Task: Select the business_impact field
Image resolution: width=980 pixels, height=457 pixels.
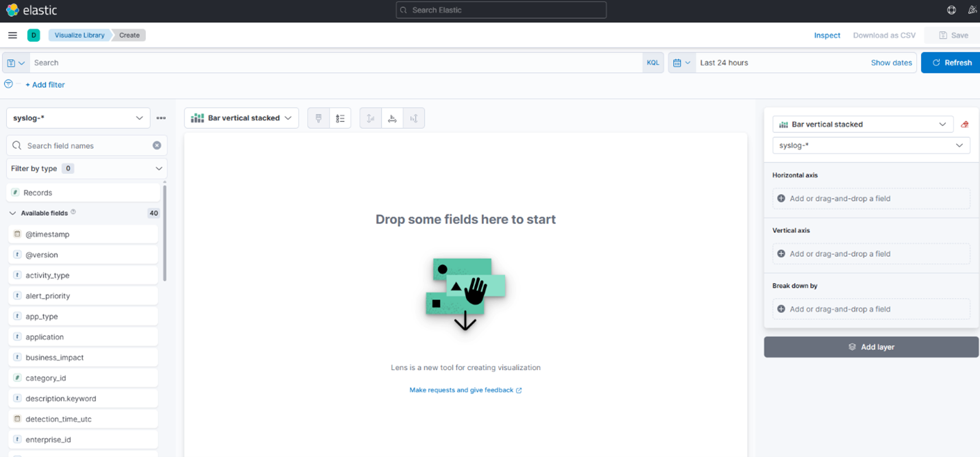Action: pyautogui.click(x=83, y=357)
